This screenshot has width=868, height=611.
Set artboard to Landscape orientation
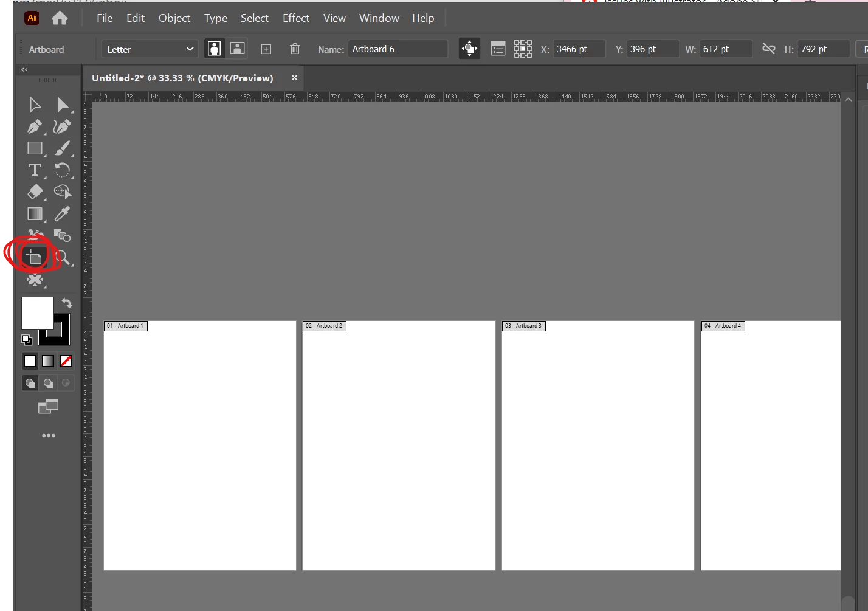[237, 49]
